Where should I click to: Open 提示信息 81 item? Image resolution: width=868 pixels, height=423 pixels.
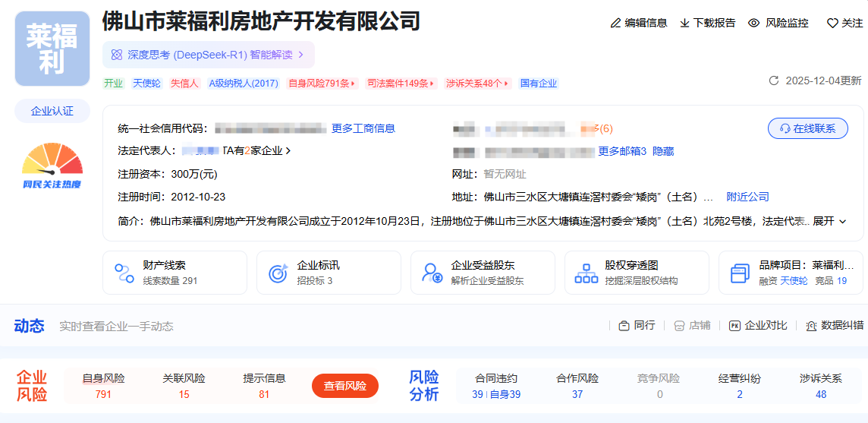(x=264, y=387)
